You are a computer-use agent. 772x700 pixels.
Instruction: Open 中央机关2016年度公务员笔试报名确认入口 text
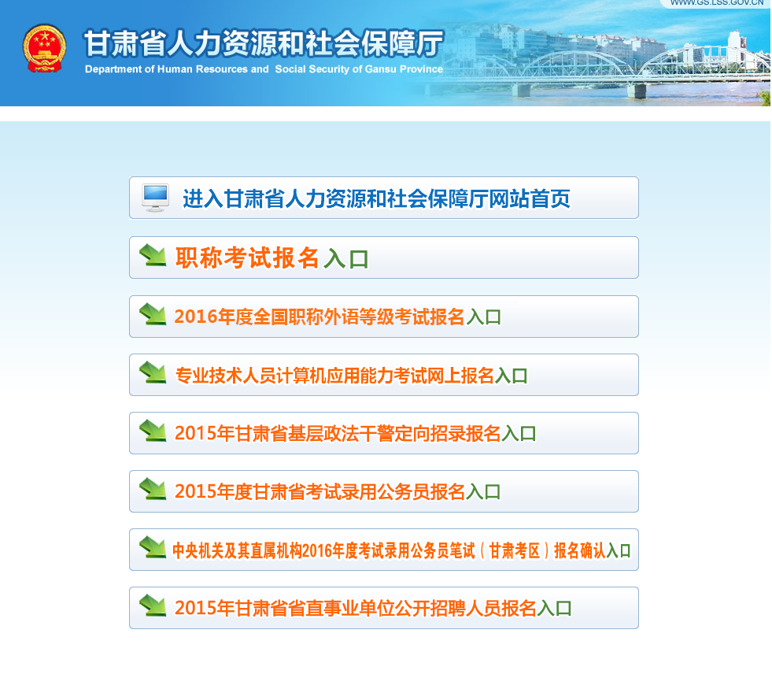point(401,550)
